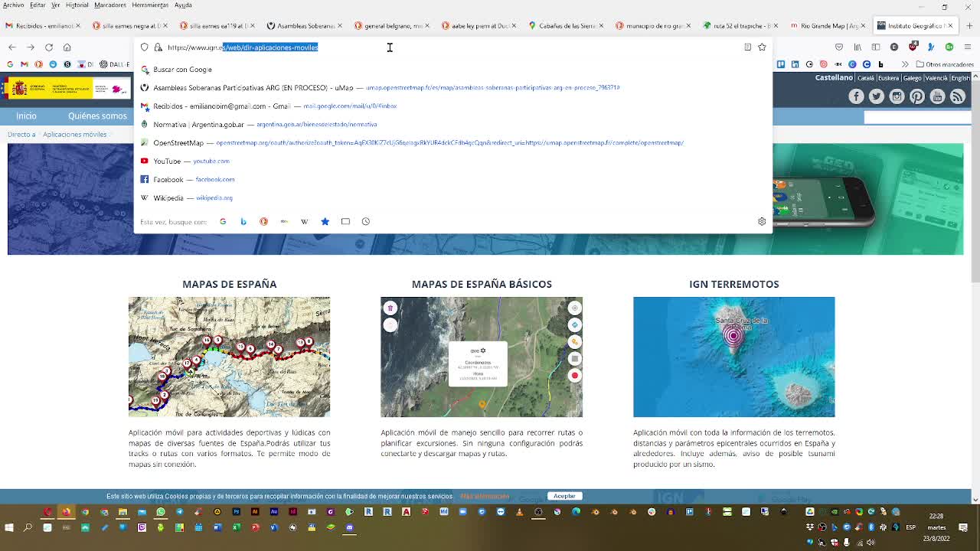Click the Aplicaciones móviles breadcrumb link
Screen dimensions: 980x551
[x=75, y=135]
